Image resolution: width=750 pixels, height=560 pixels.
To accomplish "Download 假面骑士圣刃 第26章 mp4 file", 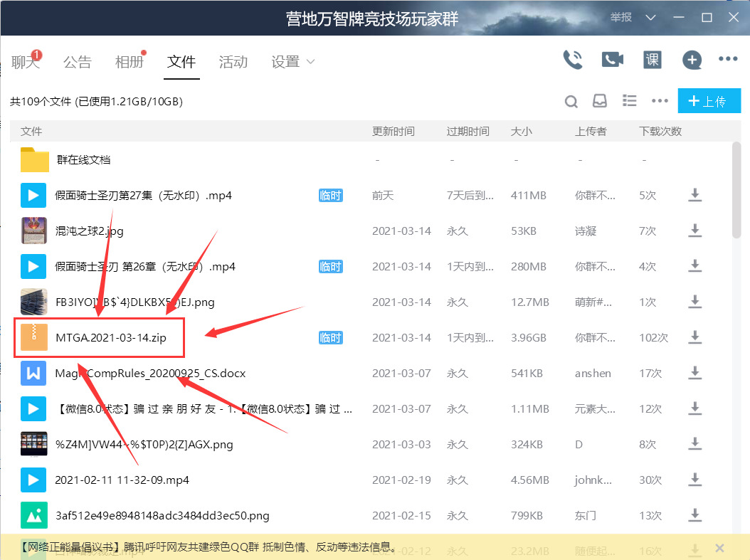I will pyautogui.click(x=694, y=266).
